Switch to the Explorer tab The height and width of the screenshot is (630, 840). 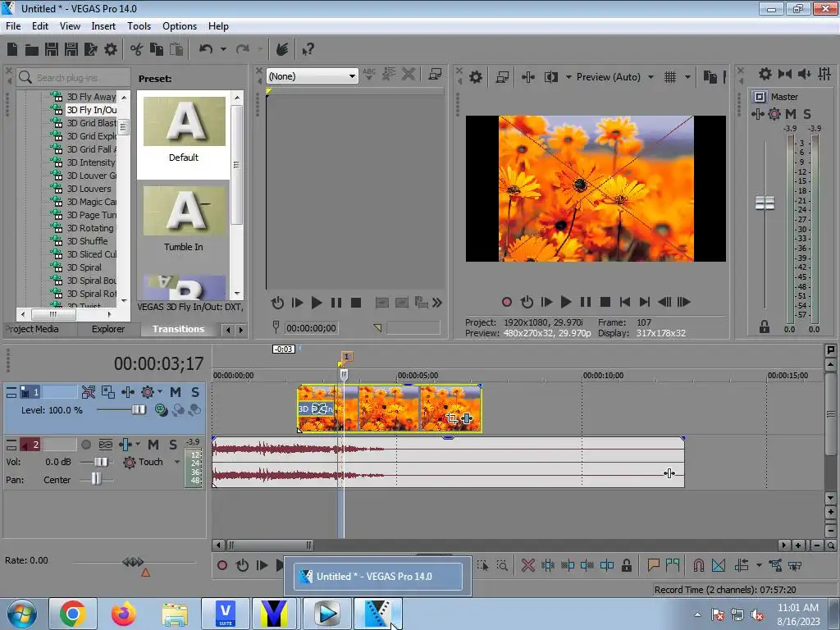[x=107, y=329]
